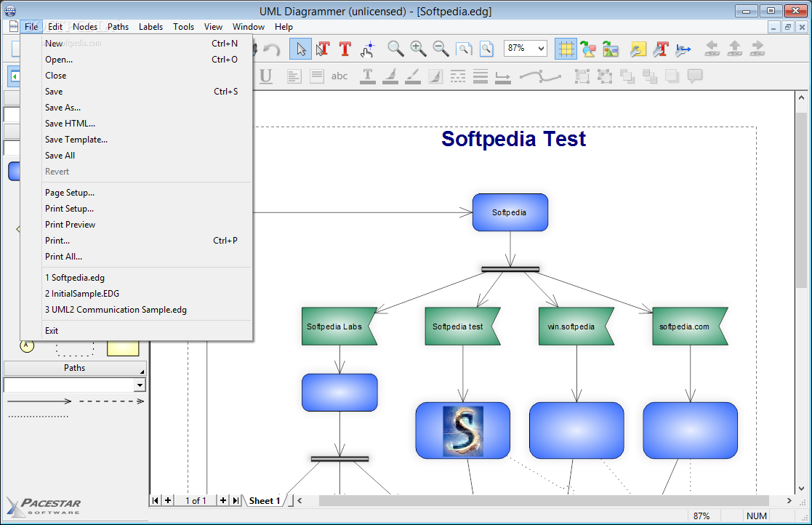Collapse the Paths palette header
812x525 pixels.
pos(75,368)
